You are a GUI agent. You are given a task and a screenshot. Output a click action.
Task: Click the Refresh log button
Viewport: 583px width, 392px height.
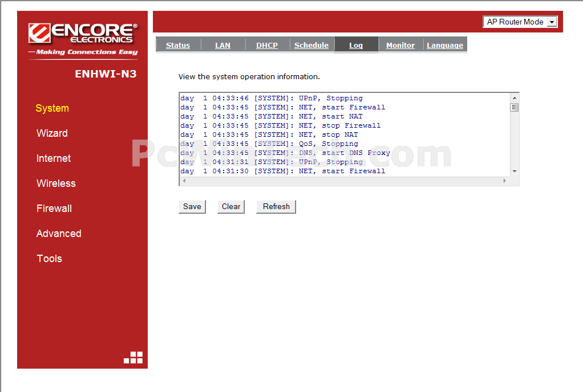276,207
